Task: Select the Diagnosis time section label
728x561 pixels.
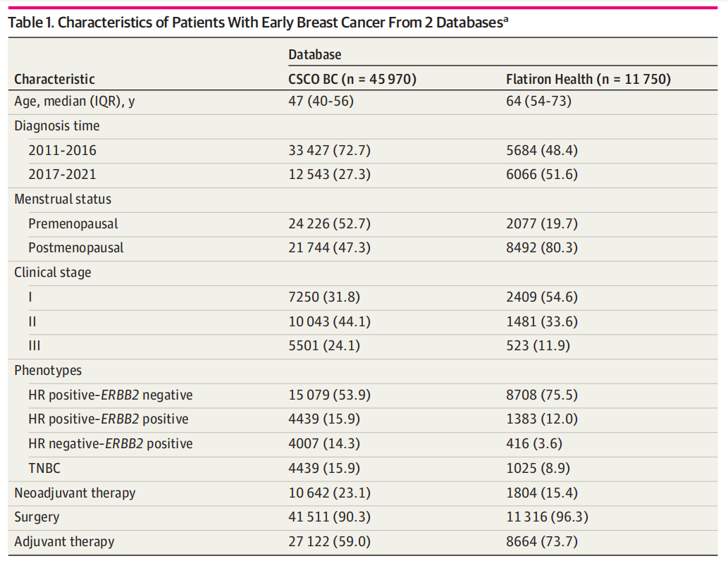Action: click(x=56, y=126)
